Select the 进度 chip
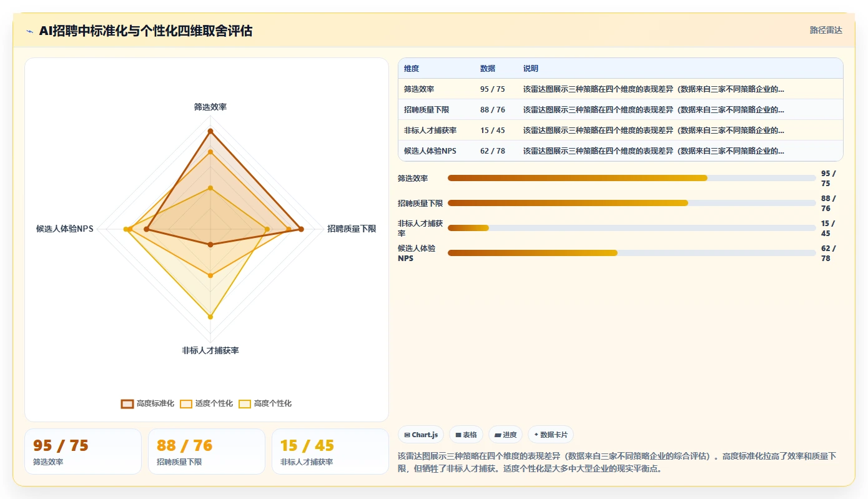868x499 pixels. click(505, 435)
